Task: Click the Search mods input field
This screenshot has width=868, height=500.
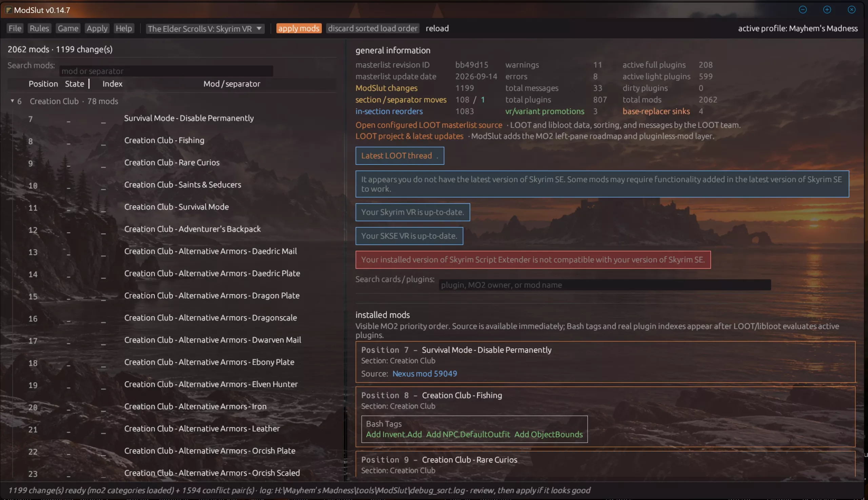Action: click(166, 71)
